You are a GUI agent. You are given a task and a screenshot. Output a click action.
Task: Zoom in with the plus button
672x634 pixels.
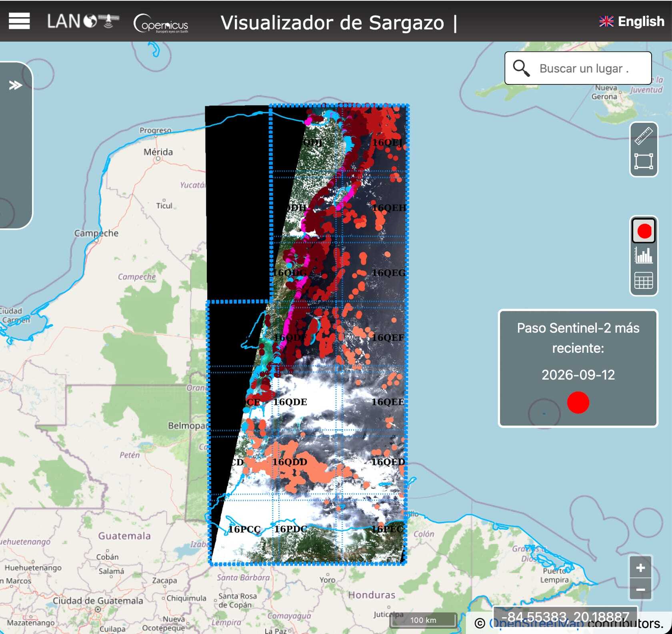pyautogui.click(x=640, y=567)
